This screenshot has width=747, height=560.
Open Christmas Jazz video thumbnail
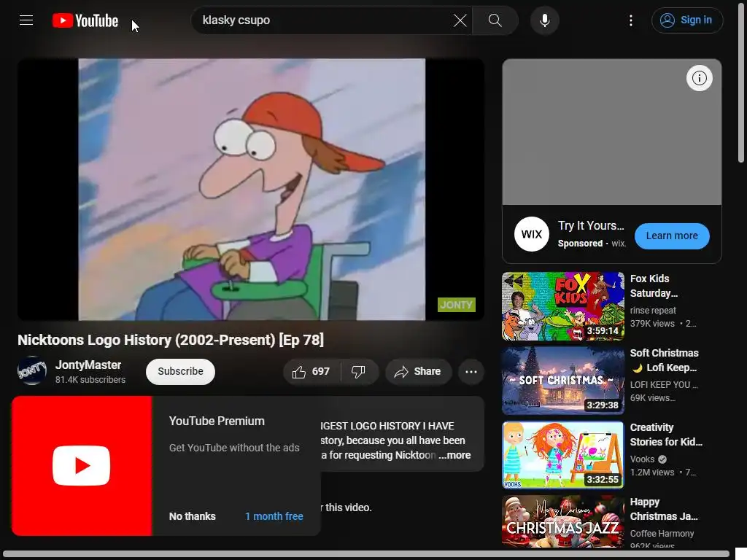pos(562,521)
